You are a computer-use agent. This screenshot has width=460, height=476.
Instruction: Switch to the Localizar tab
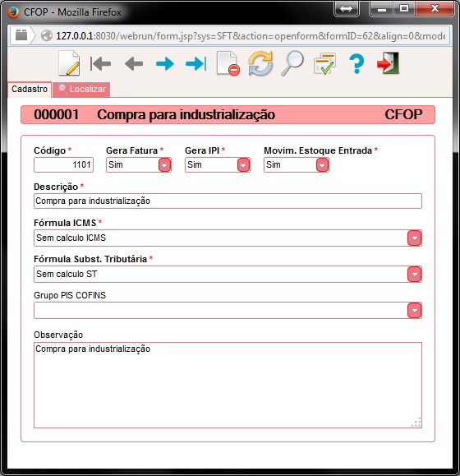tap(81, 90)
